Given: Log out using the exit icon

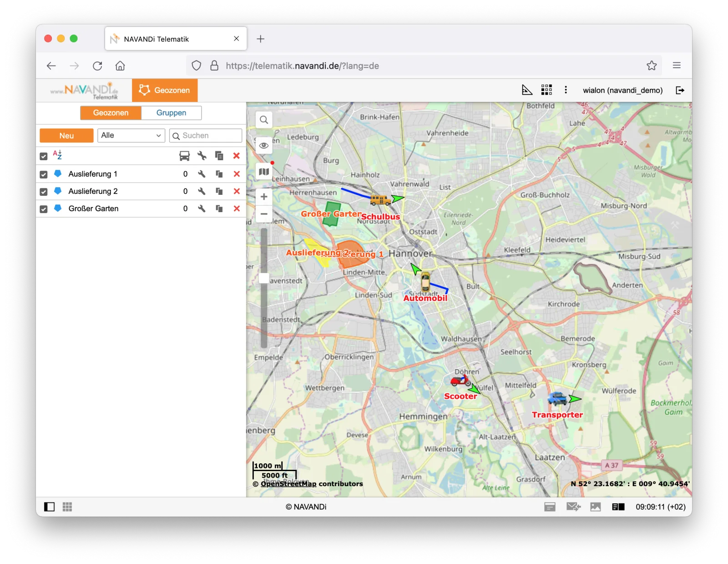Looking at the screenshot, I should click(x=680, y=90).
